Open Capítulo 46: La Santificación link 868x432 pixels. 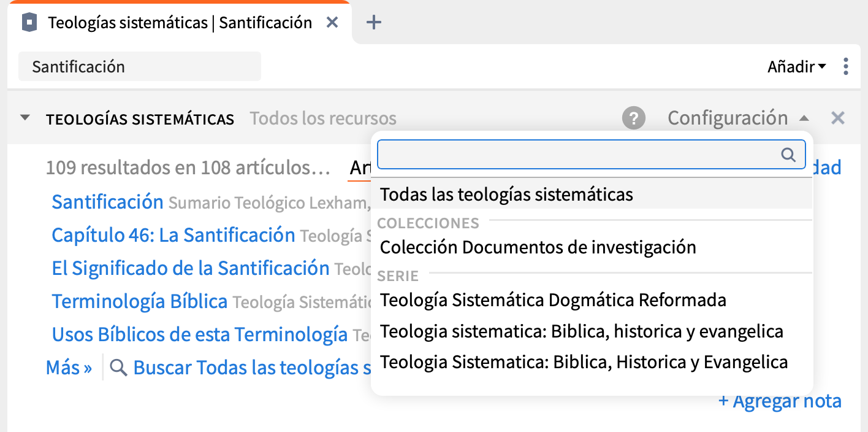173,235
